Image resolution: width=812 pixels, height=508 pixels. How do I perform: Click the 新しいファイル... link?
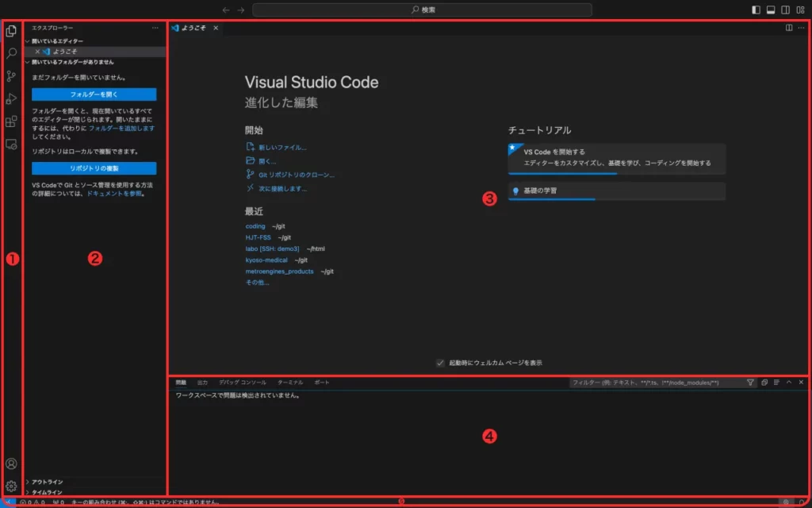[282, 147]
